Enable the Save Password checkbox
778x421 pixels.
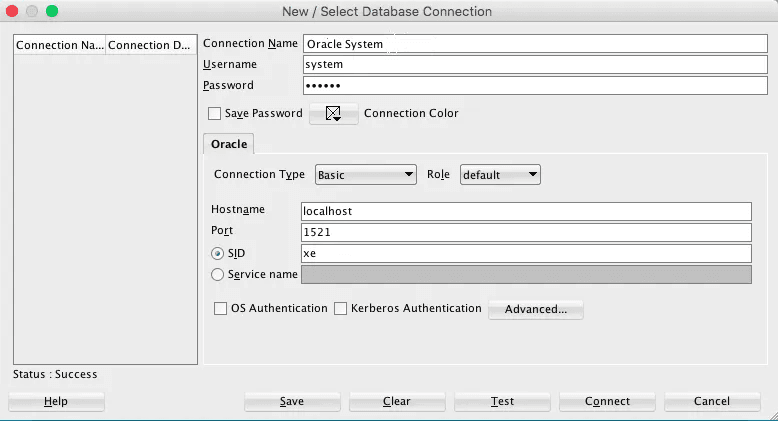pyautogui.click(x=214, y=114)
